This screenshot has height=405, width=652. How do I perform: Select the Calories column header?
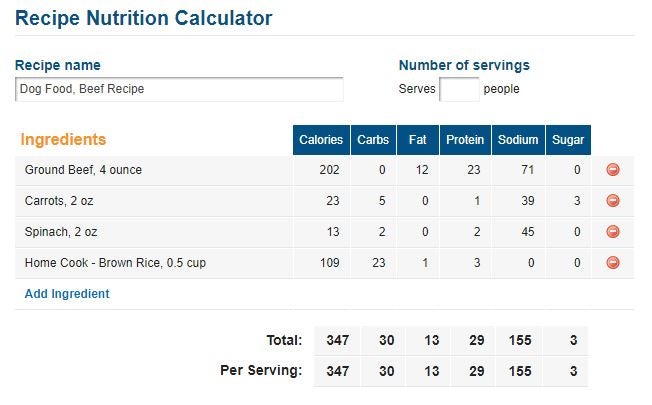[x=321, y=140]
